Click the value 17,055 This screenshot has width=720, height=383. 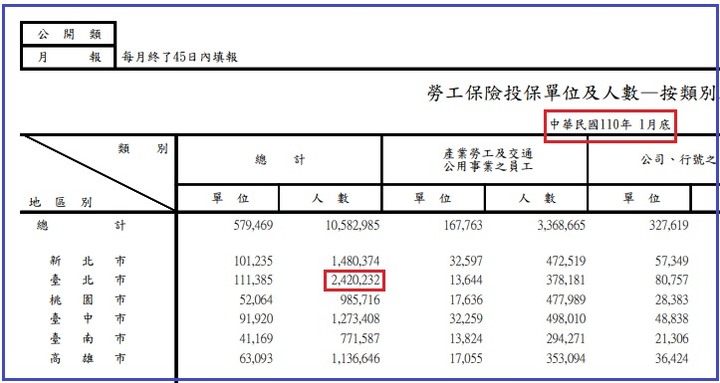click(466, 358)
